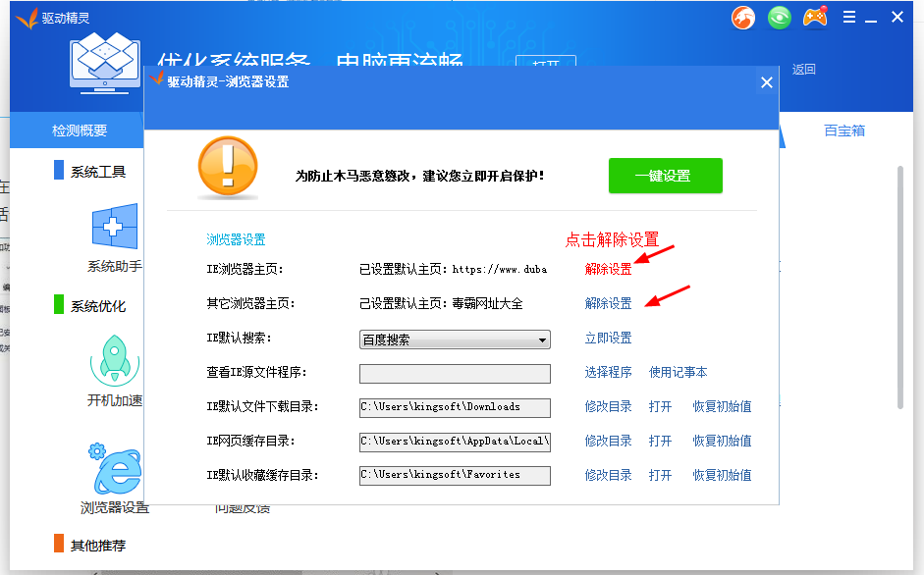Click the 系统助手 label
924x575 pixels.
coord(115,266)
